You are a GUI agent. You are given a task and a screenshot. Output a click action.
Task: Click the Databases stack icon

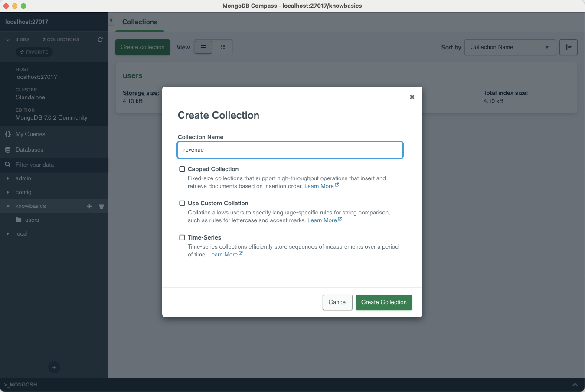click(x=8, y=150)
